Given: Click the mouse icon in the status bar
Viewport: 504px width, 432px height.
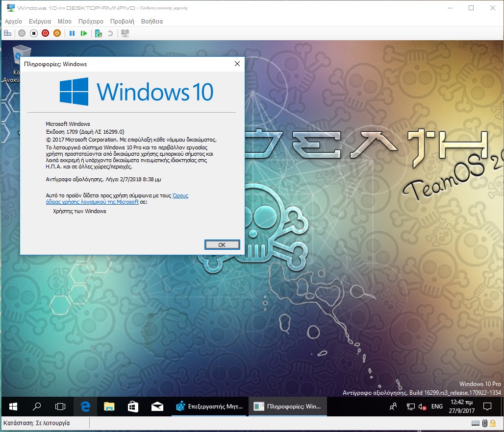Looking at the screenshot, I should [485, 423].
